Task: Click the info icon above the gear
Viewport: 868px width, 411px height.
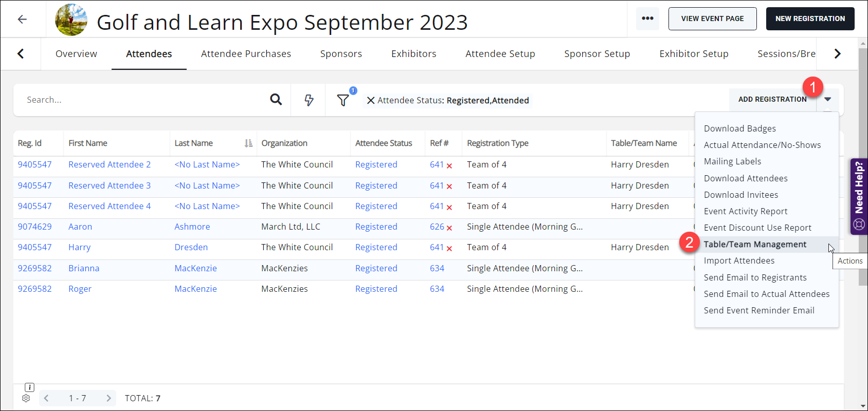Action: pyautogui.click(x=29, y=387)
